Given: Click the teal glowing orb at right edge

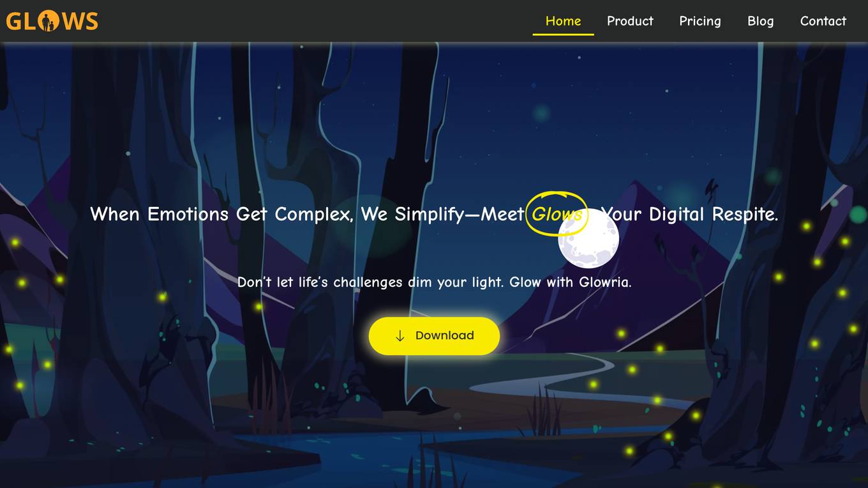Looking at the screenshot, I should click(x=858, y=215).
